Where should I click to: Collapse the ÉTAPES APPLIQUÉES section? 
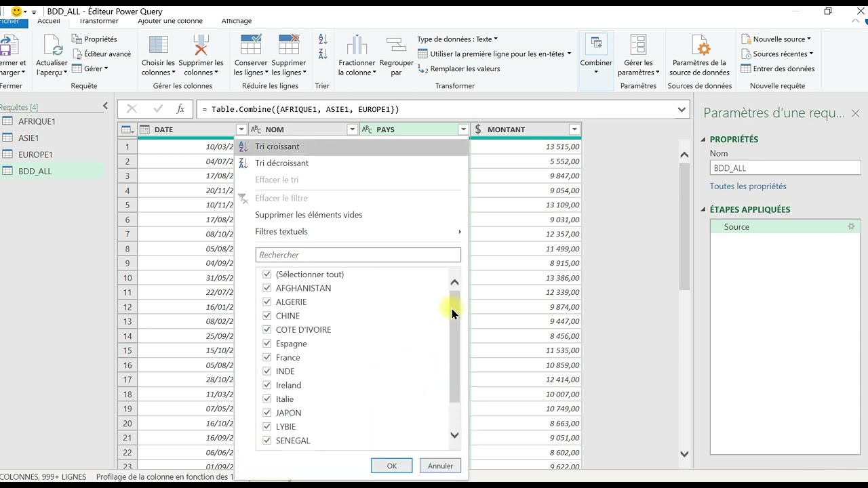pyautogui.click(x=703, y=210)
